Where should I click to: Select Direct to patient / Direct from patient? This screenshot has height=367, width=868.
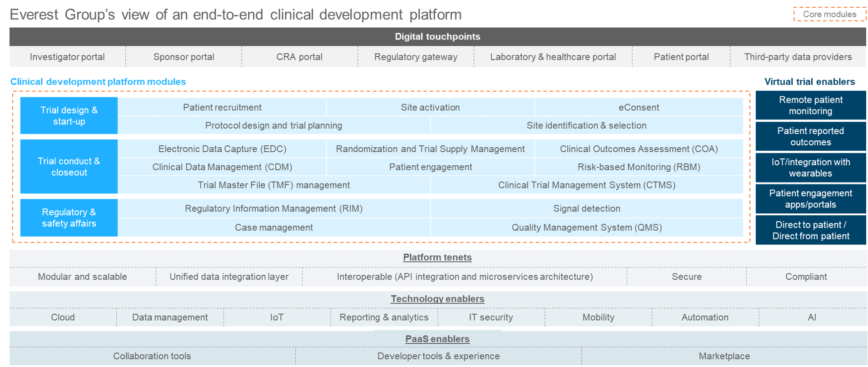[x=811, y=230]
